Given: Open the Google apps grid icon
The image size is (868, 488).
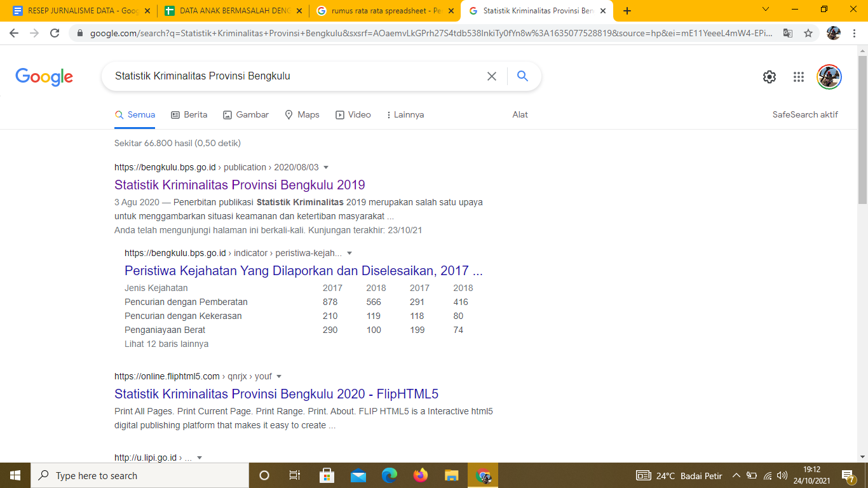Looking at the screenshot, I should click(x=799, y=77).
